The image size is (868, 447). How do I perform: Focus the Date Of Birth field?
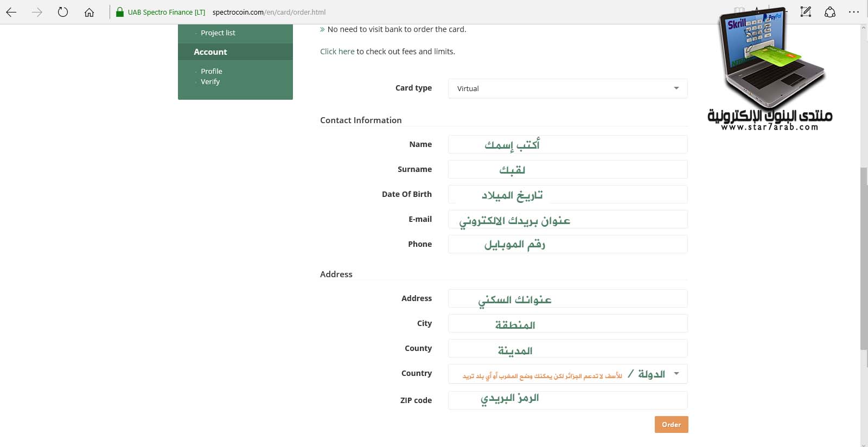(567, 194)
